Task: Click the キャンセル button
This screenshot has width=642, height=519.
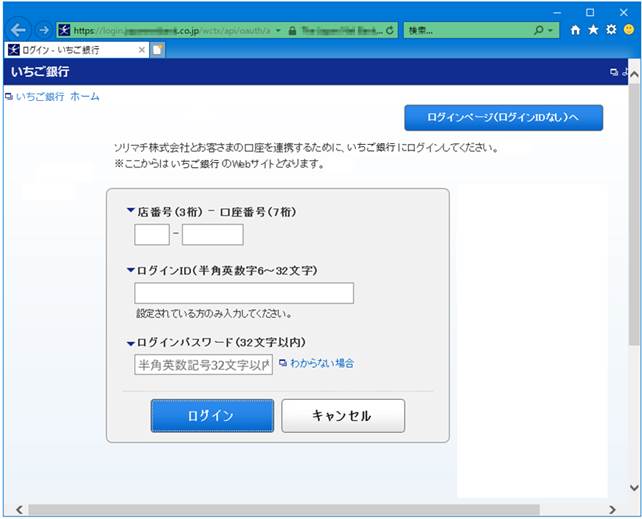Action: (343, 416)
